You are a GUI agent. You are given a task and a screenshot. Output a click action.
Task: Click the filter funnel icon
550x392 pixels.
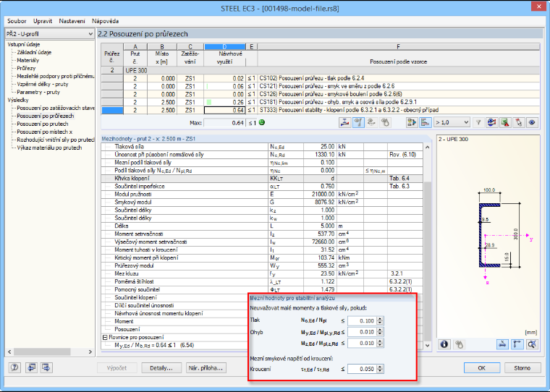(x=478, y=122)
